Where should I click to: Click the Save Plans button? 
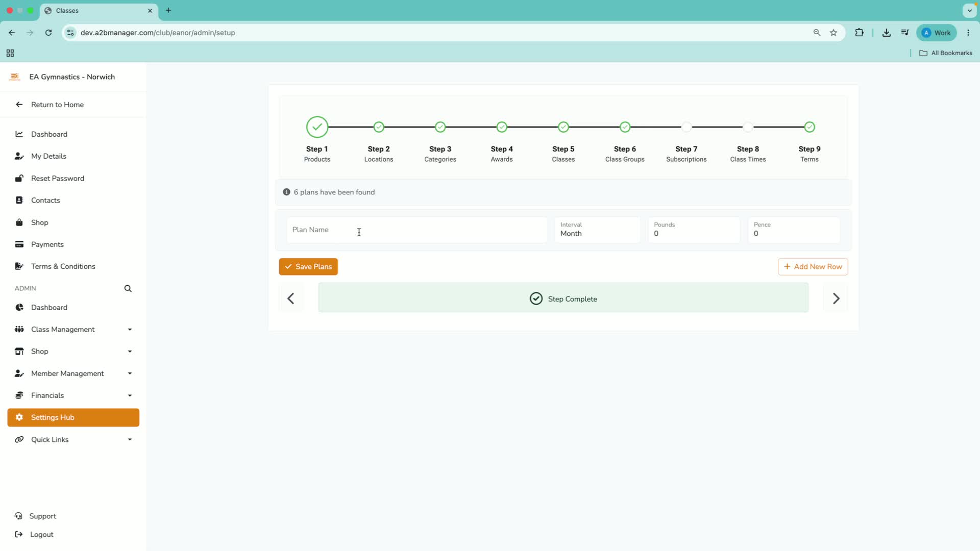point(308,267)
